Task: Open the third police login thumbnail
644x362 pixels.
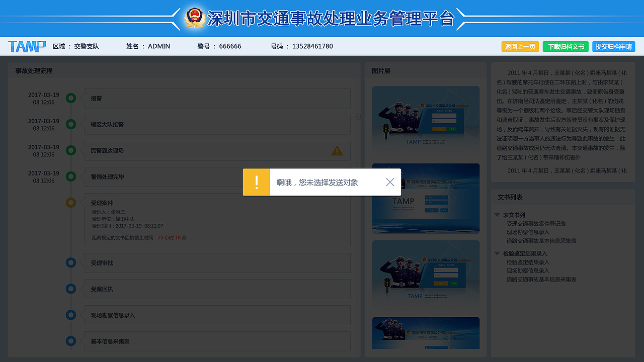Action: [426, 276]
